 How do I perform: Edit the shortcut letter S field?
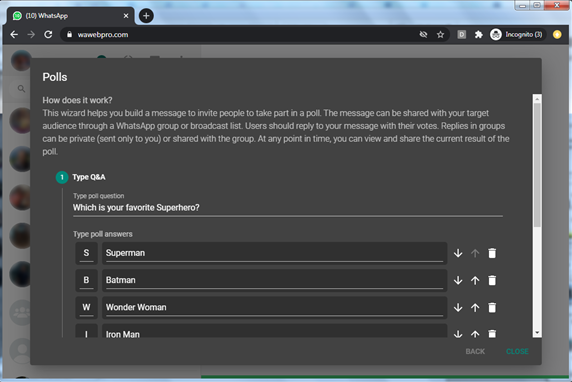(x=86, y=253)
